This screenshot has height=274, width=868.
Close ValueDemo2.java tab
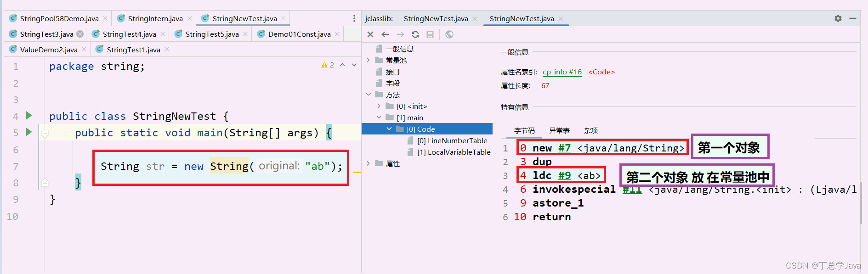click(84, 49)
